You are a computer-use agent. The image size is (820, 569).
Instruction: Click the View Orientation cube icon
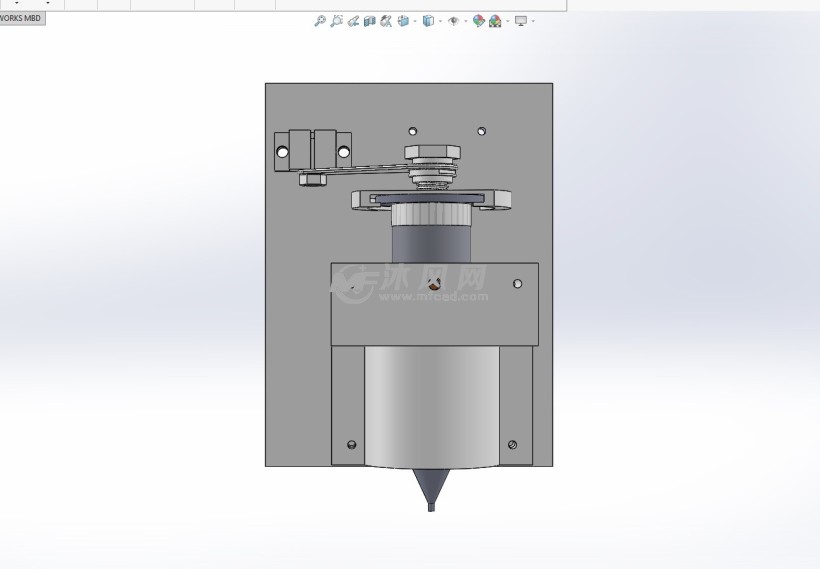click(x=403, y=21)
